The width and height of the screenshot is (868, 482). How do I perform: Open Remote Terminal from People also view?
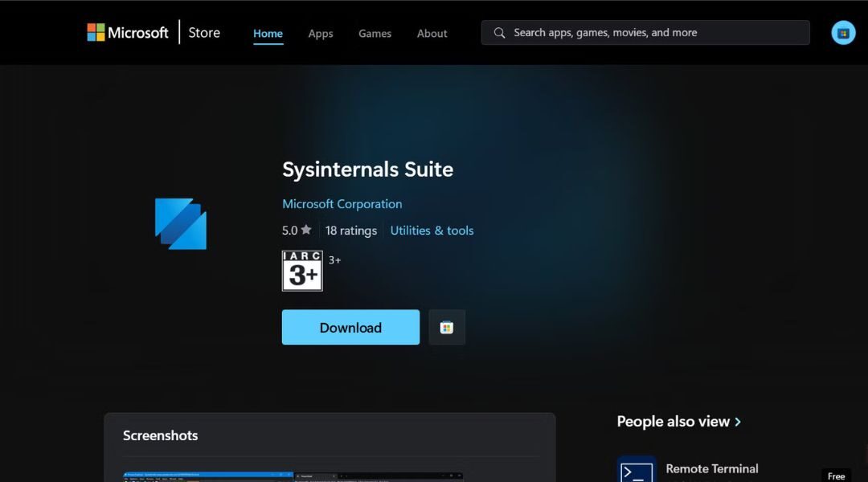(712, 468)
